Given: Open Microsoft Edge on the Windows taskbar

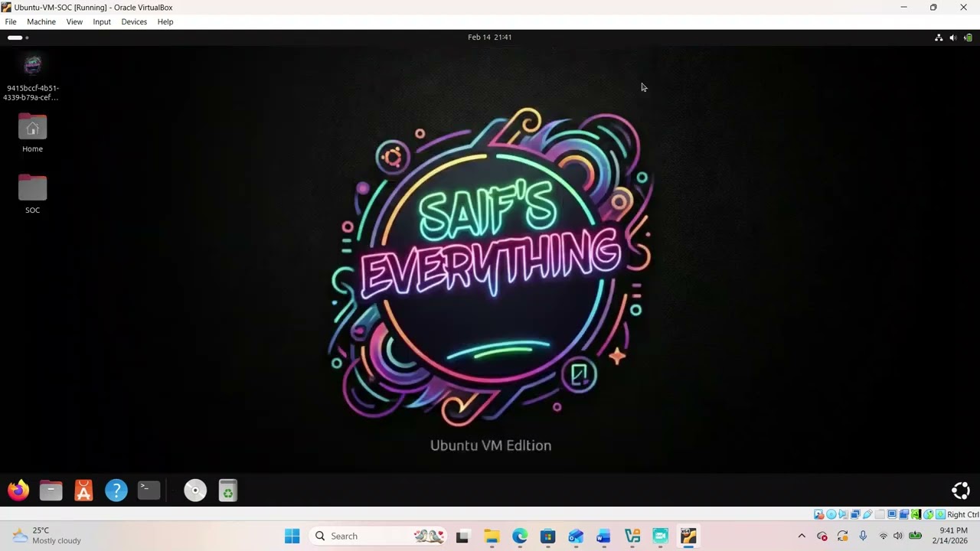Looking at the screenshot, I should [520, 536].
